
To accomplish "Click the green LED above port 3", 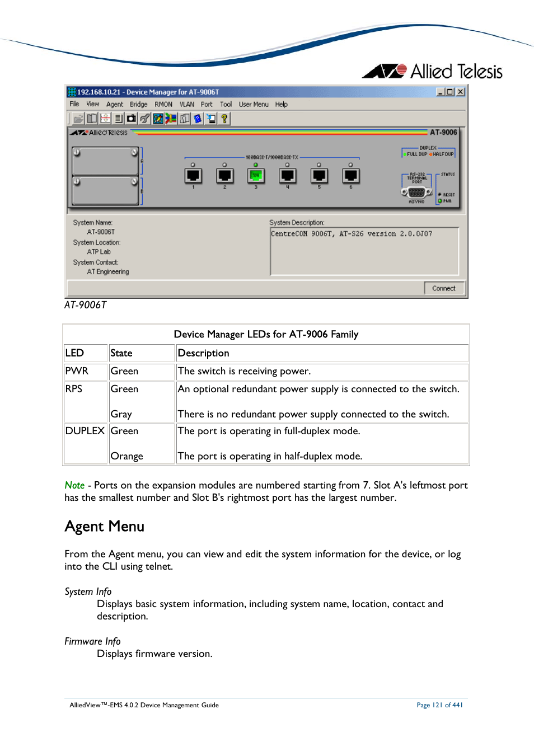I will pyautogui.click(x=256, y=165).
